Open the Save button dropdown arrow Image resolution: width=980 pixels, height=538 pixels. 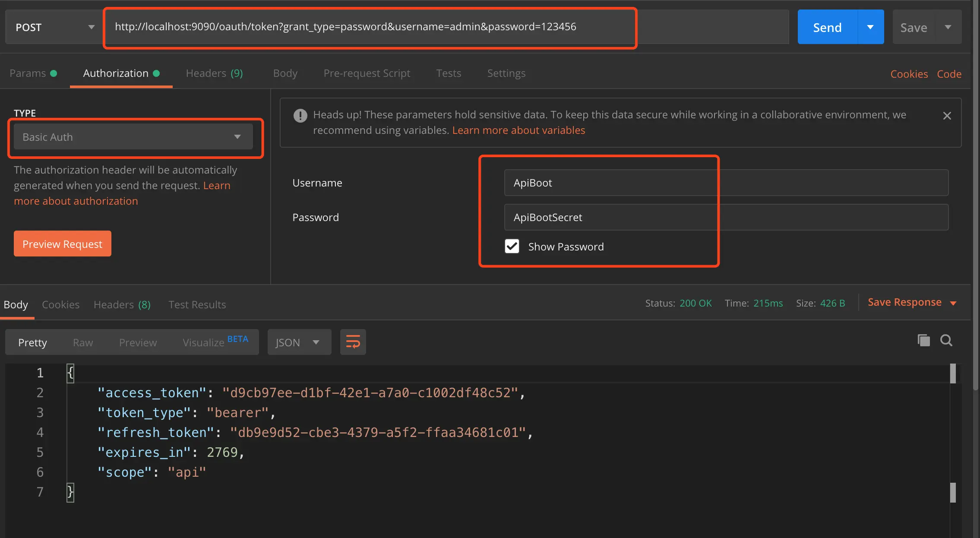tap(948, 27)
